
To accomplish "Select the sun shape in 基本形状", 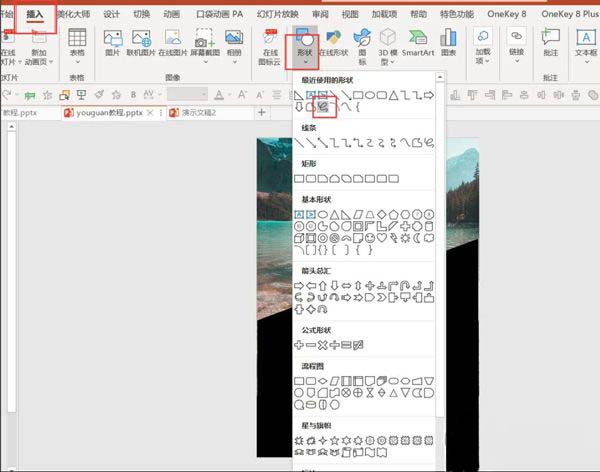I will tap(405, 238).
